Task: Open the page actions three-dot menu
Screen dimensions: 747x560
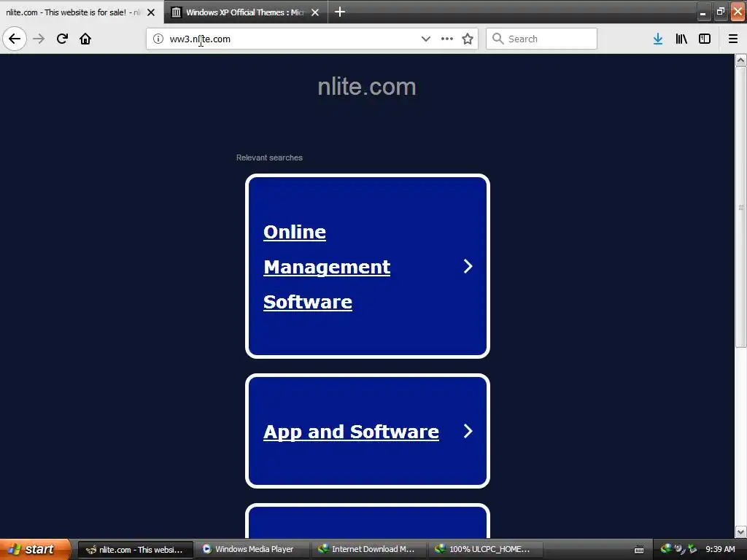Action: point(447,39)
